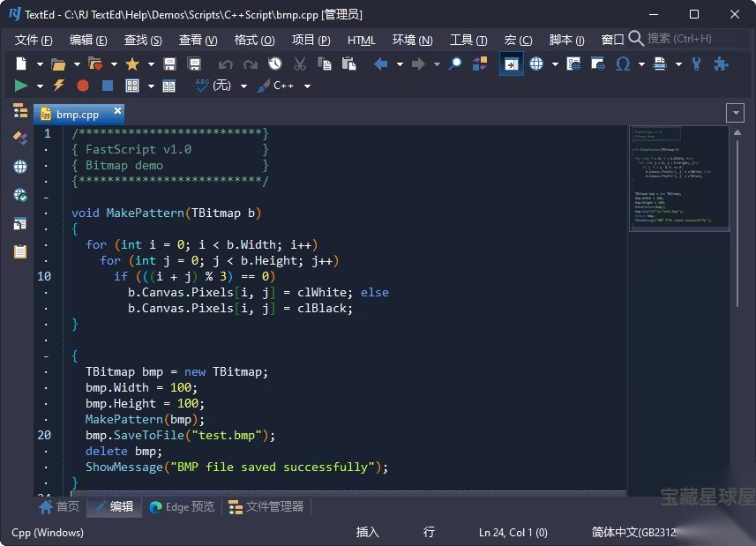Screen dimensions: 756x546
Task: Click the globe icon in left sidebar
Action: (20, 167)
